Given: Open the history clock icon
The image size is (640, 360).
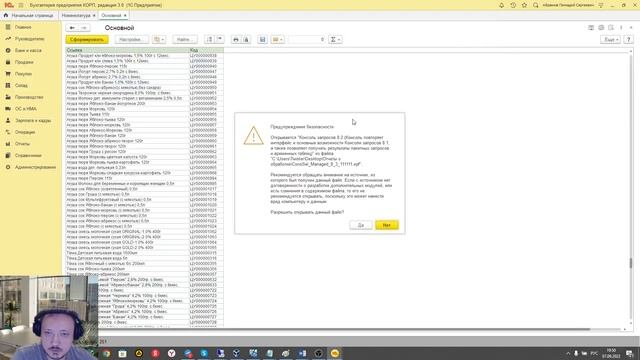Looking at the screenshot, I should [513, 5].
